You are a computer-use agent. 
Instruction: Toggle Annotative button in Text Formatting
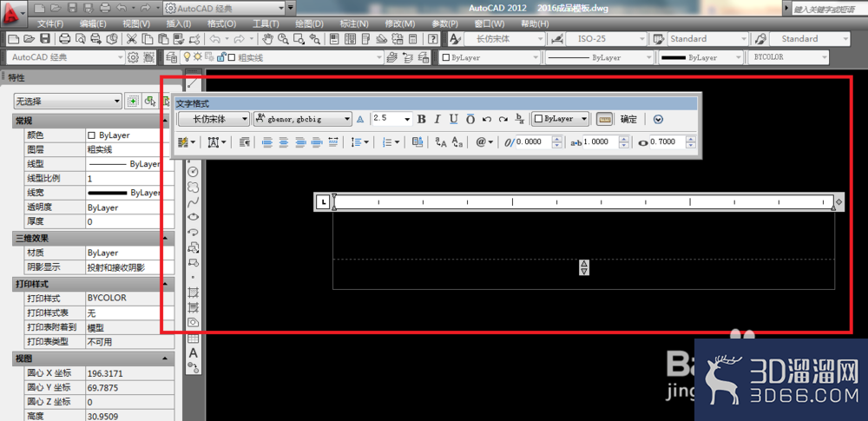360,119
